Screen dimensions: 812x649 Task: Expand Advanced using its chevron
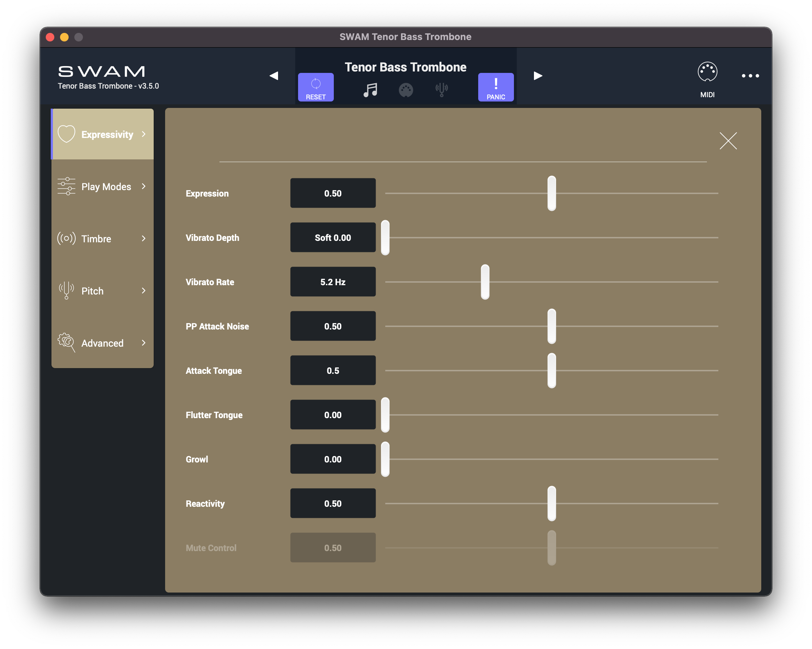[143, 342]
